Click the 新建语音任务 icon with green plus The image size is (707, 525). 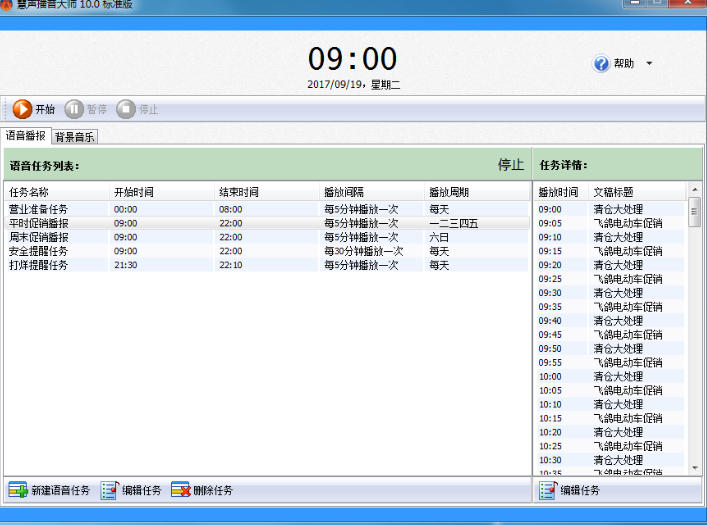click(x=18, y=490)
